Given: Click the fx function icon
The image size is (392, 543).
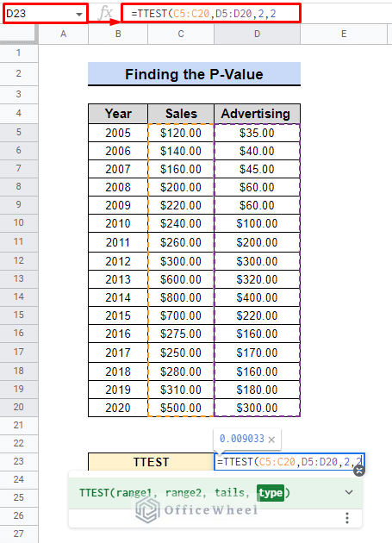Looking at the screenshot, I should [x=105, y=14].
